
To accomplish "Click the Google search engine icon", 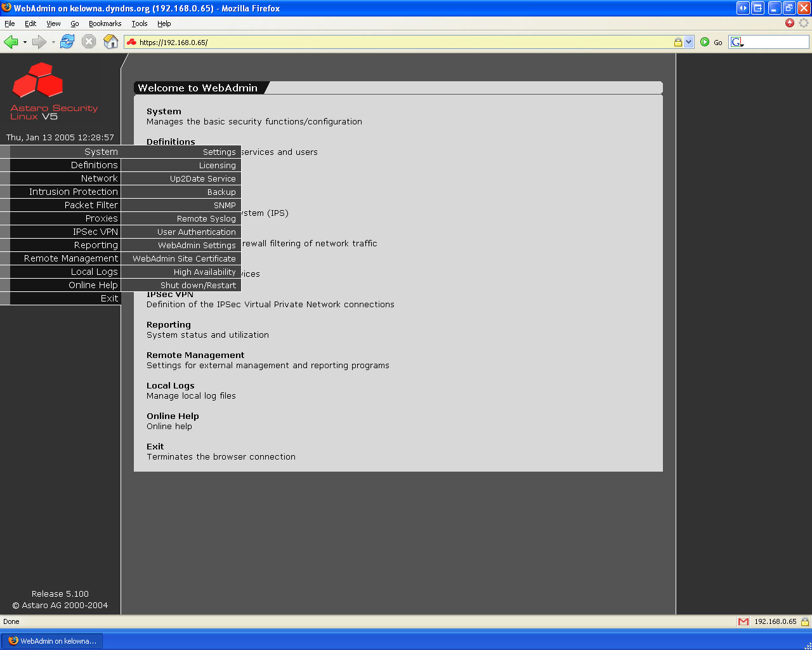I will pos(737,42).
